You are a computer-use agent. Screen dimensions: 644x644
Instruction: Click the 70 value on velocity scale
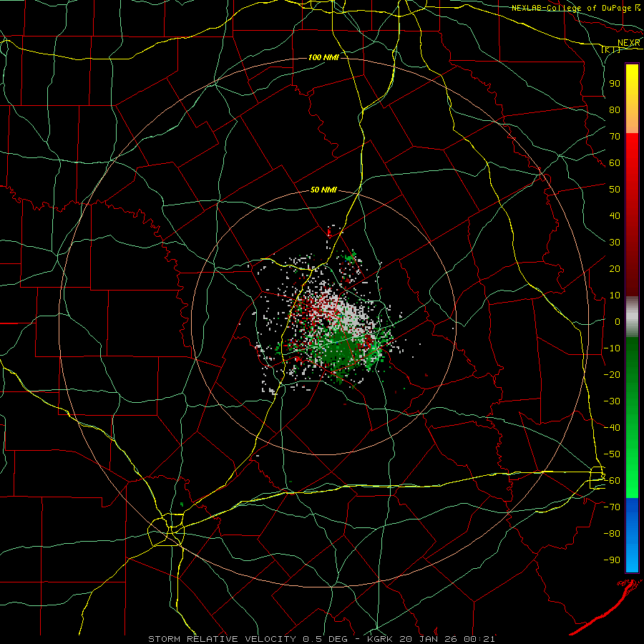point(615,137)
